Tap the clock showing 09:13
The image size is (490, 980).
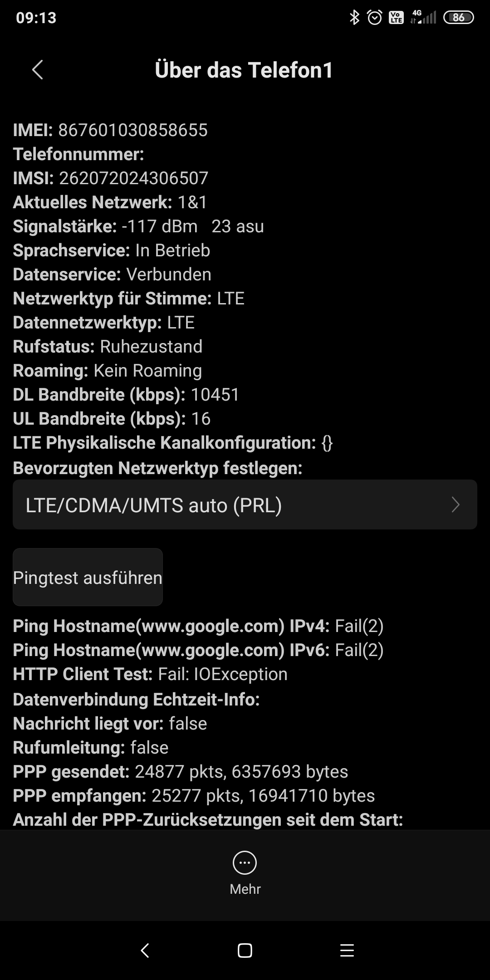point(36,18)
